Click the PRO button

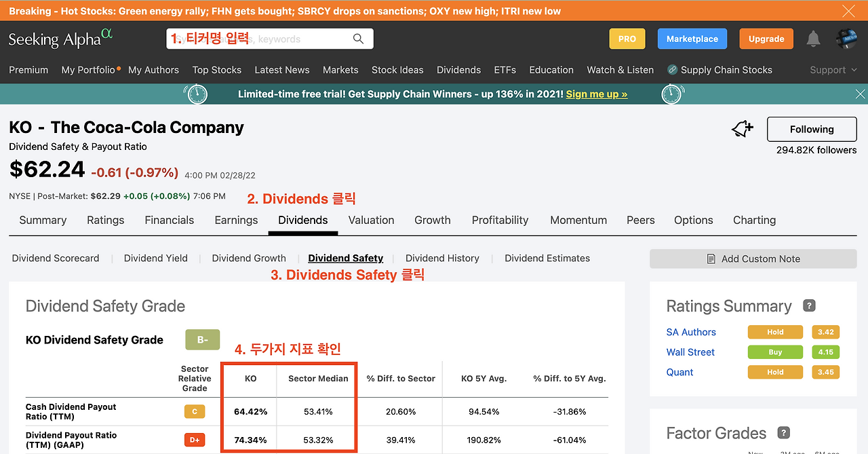[627, 39]
